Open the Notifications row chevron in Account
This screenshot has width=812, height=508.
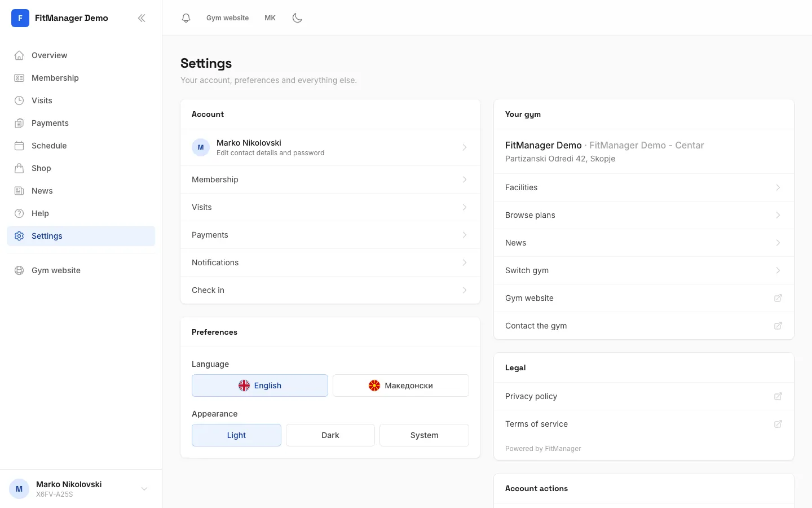click(465, 262)
